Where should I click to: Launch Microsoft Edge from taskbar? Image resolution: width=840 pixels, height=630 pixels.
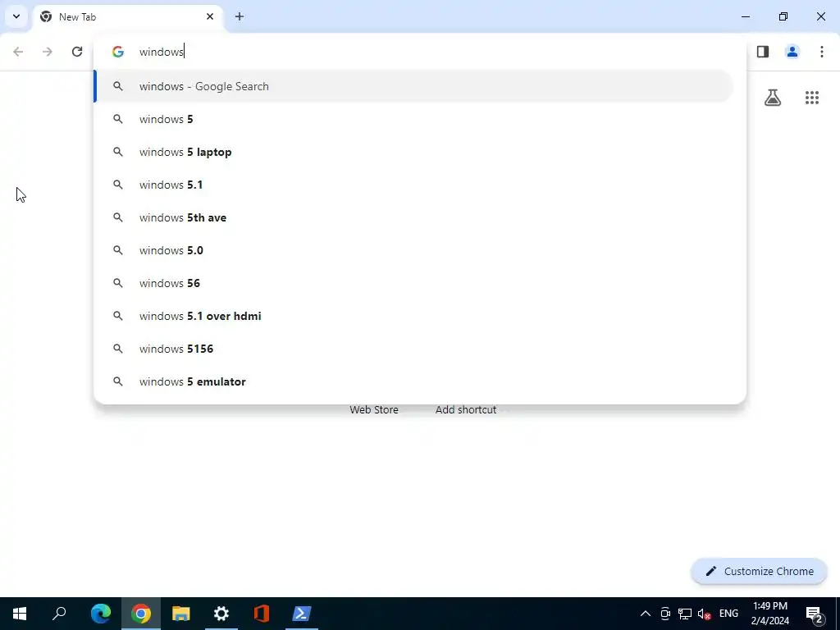tap(100, 614)
